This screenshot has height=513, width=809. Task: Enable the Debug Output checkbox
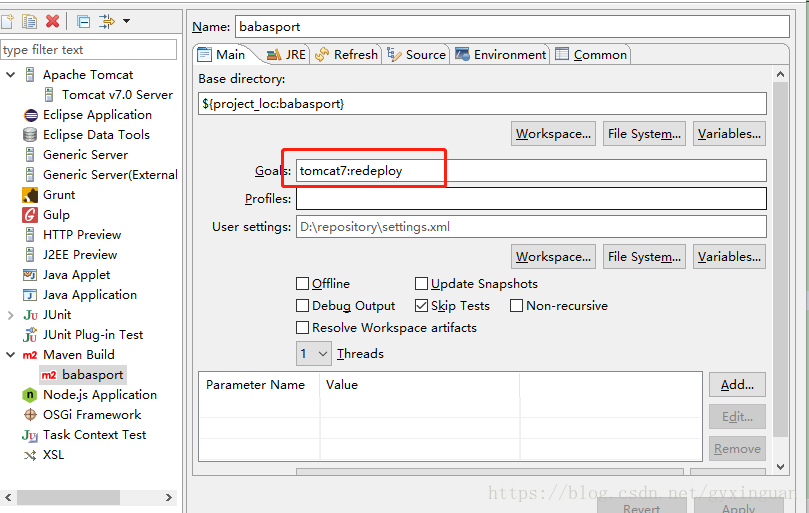click(x=302, y=306)
